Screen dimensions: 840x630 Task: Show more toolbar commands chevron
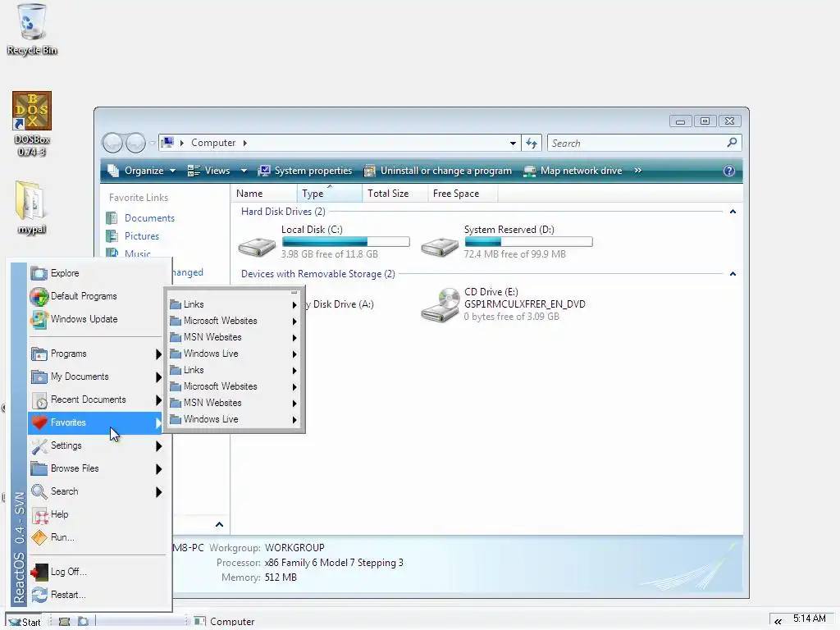pos(637,171)
